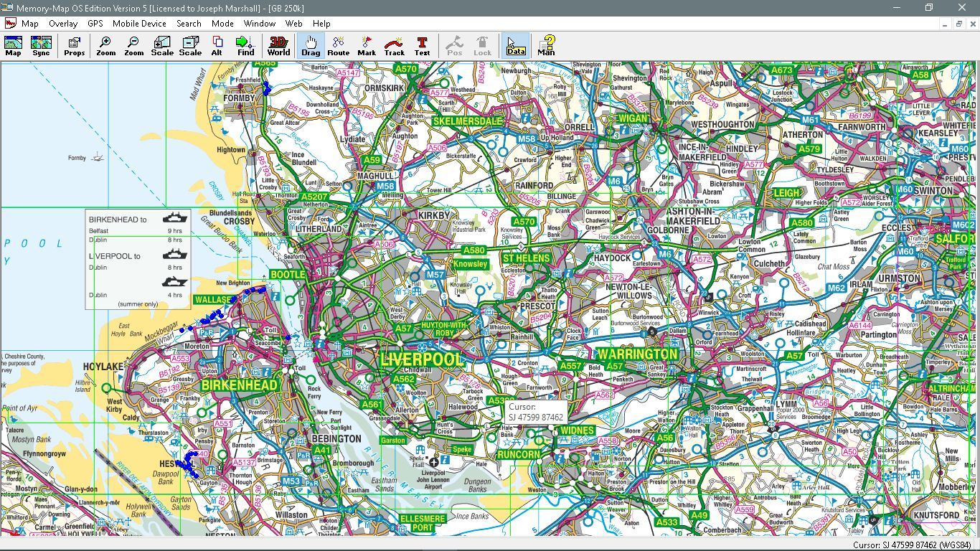Image resolution: width=980 pixels, height=551 pixels.
Task: Open the Map list toolbar button
Action: [13, 46]
